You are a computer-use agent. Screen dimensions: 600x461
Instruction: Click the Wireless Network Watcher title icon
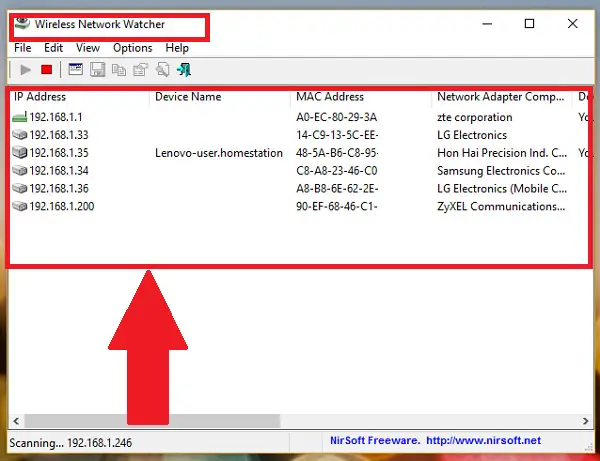[22, 23]
